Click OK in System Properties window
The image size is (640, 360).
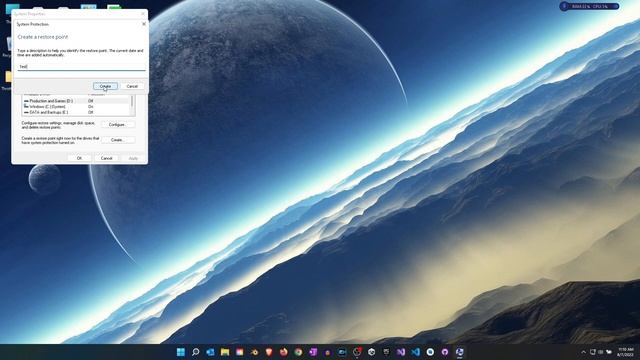tap(79, 158)
